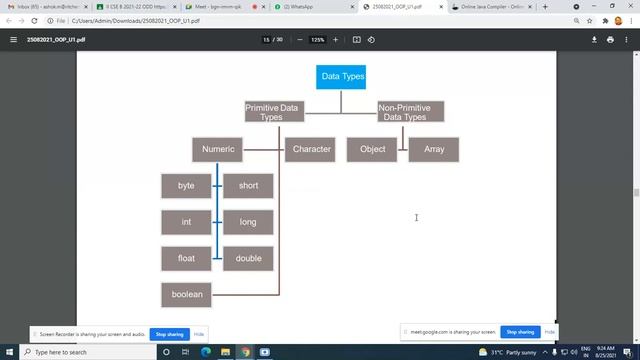
Task: Download the PDF file
Action: tap(594, 40)
